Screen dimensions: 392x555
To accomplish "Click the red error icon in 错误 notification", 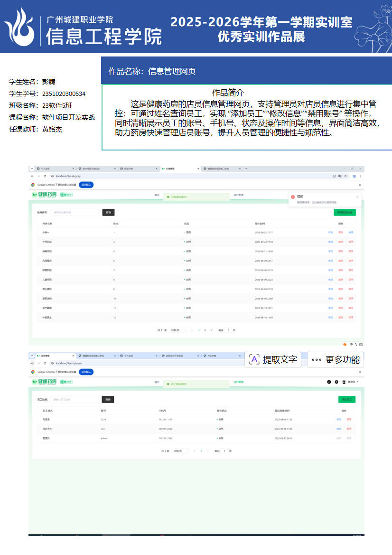I will 293,197.
